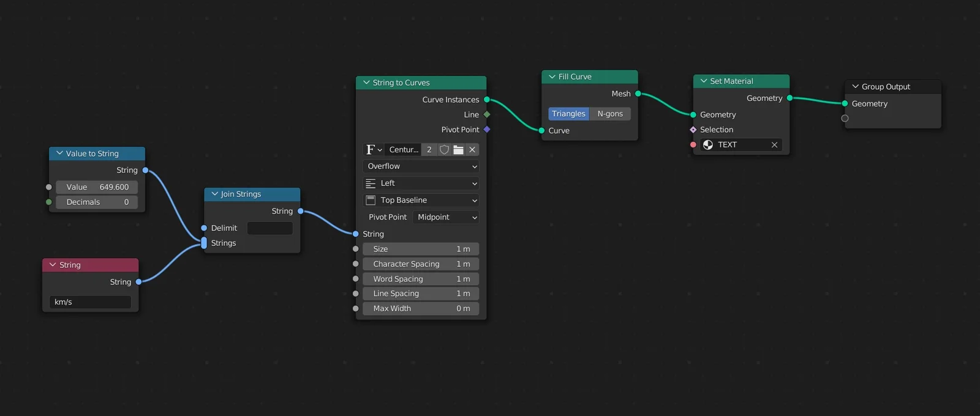The height and width of the screenshot is (416, 980).
Task: Click the Delimit input socket
Action: point(204,228)
